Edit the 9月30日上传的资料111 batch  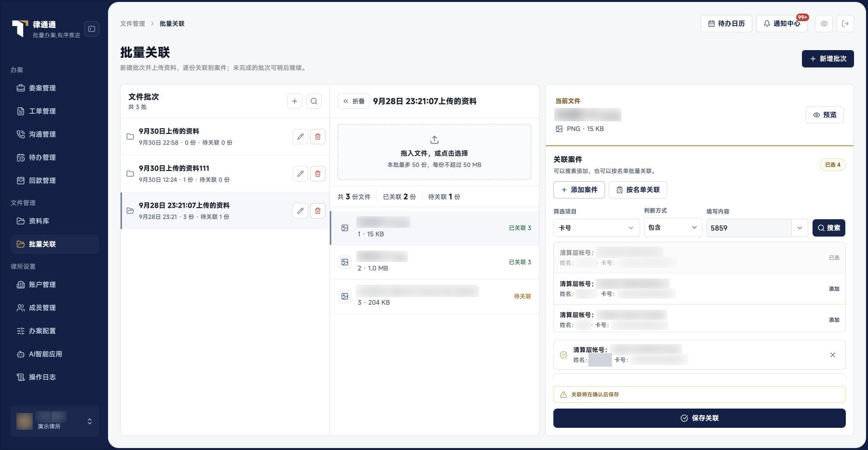point(300,173)
